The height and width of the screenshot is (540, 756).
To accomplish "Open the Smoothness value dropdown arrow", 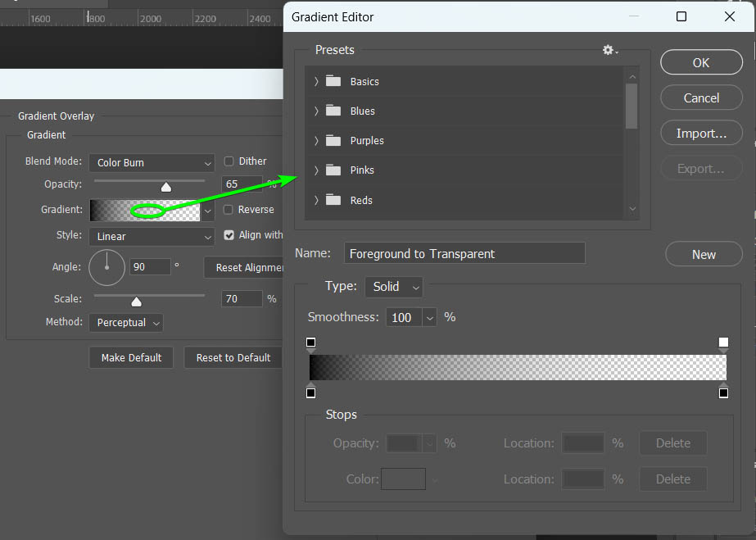I will click(x=429, y=318).
